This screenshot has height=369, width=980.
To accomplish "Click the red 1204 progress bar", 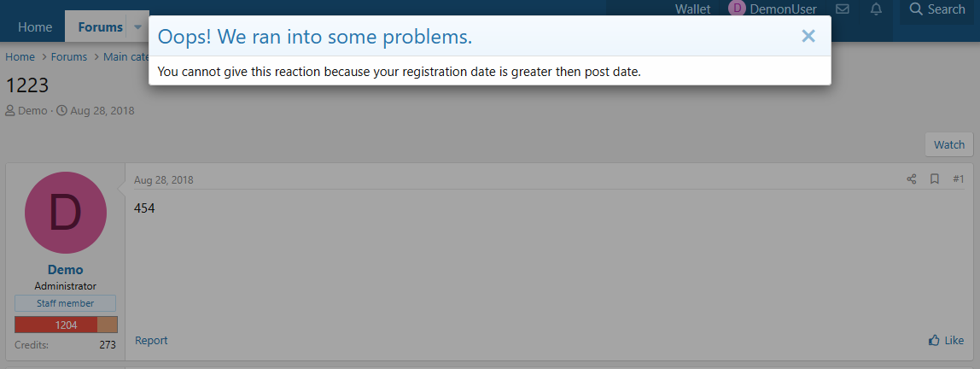I will 56,325.
